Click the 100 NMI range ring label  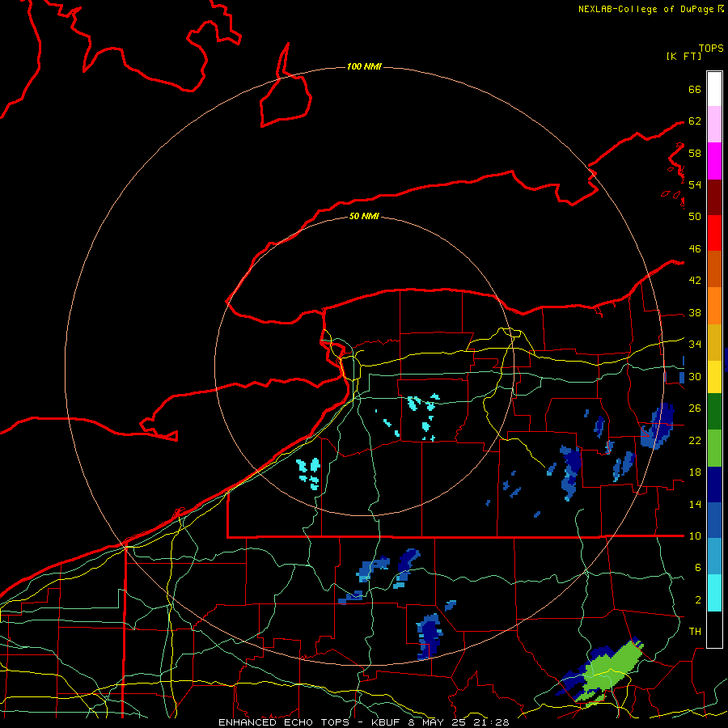364,66
